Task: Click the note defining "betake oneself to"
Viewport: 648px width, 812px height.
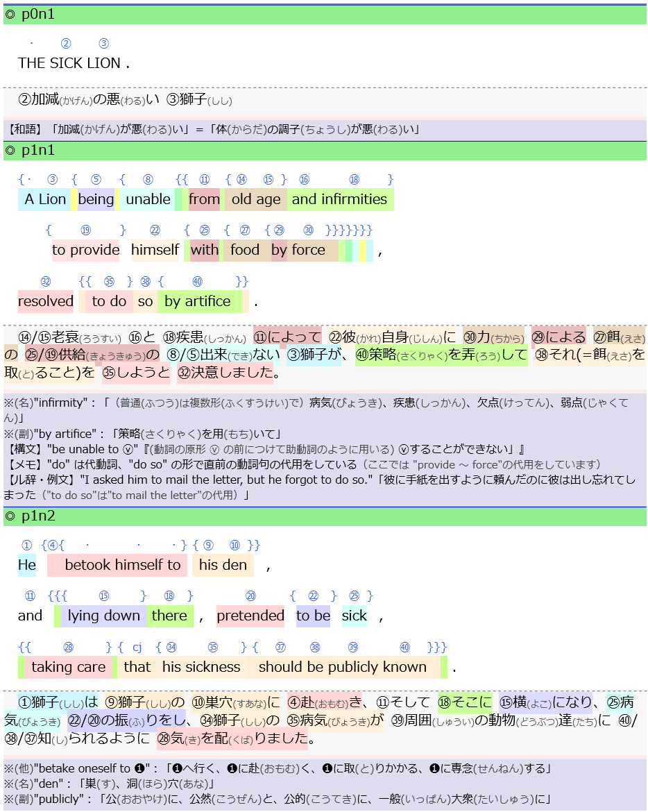Action: (277, 768)
